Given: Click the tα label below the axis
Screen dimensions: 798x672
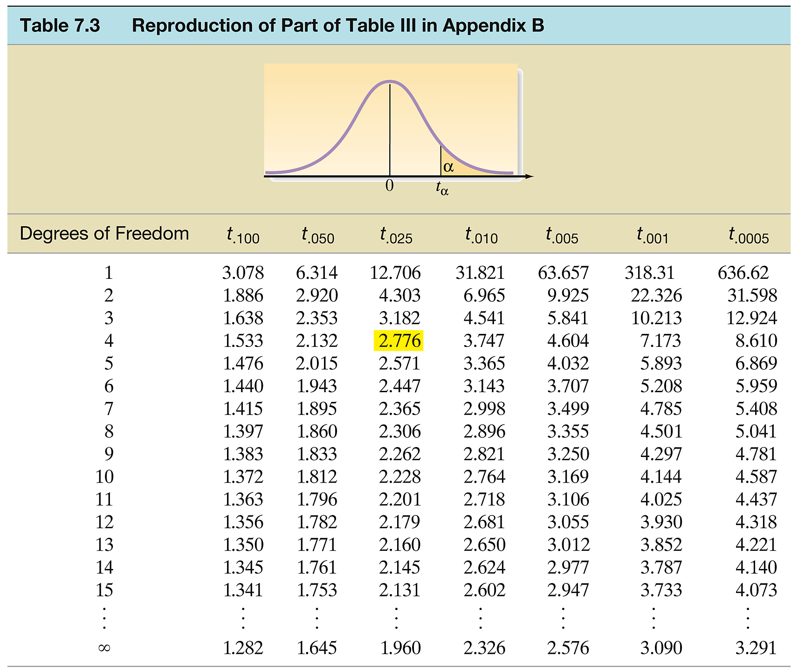Looking at the screenshot, I should pyautogui.click(x=442, y=188).
